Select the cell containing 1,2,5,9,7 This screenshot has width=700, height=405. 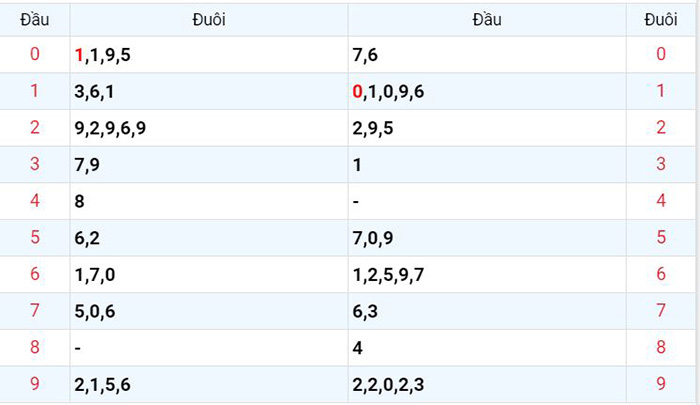click(x=487, y=274)
